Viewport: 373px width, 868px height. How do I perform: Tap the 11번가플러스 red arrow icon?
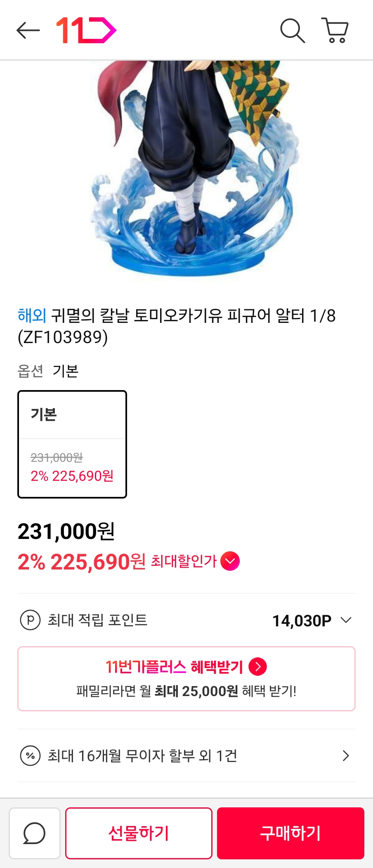[x=258, y=667]
